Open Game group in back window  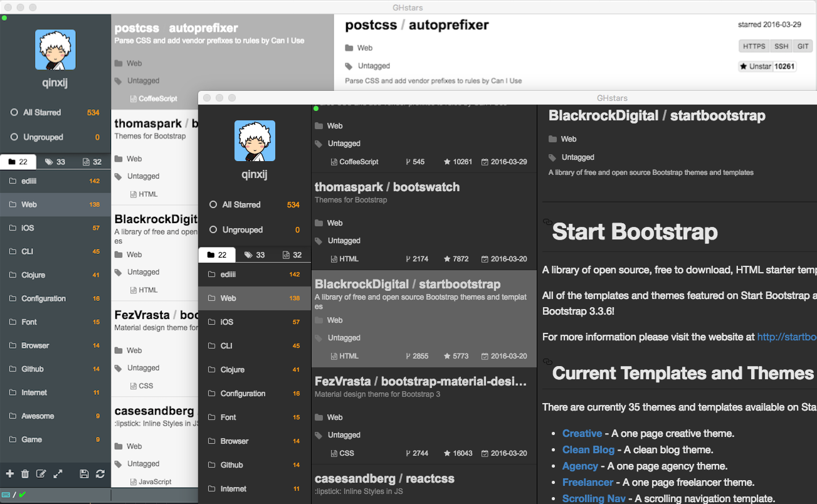(55, 439)
